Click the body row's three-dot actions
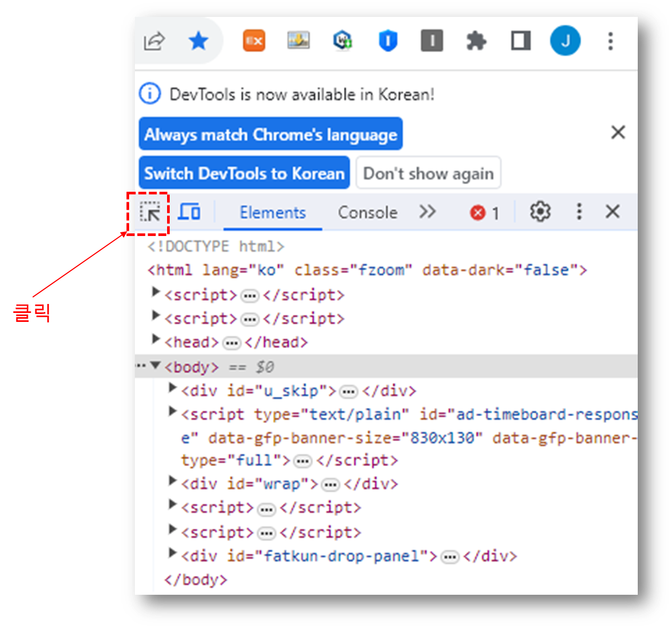Screen dimensions: 672x629 click(x=141, y=365)
